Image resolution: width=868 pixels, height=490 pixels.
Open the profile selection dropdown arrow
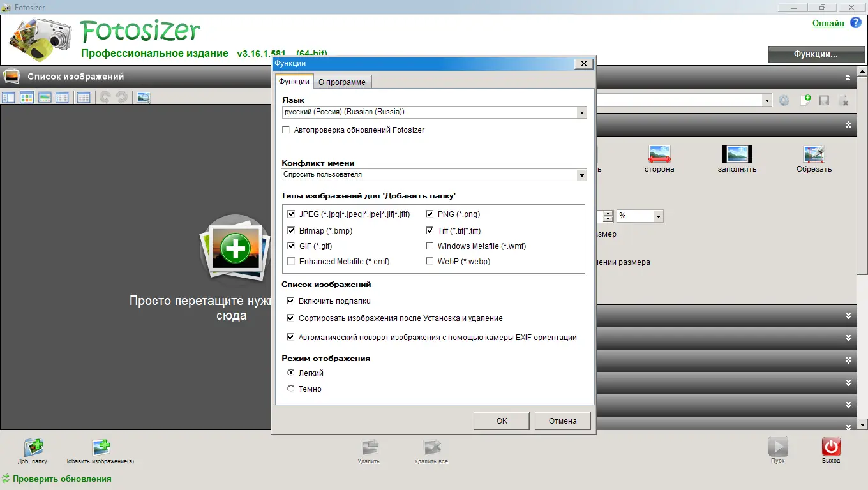(767, 100)
